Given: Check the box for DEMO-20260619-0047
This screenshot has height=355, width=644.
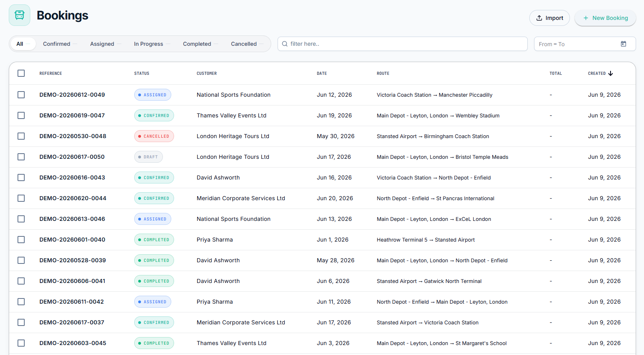Looking at the screenshot, I should [x=21, y=115].
